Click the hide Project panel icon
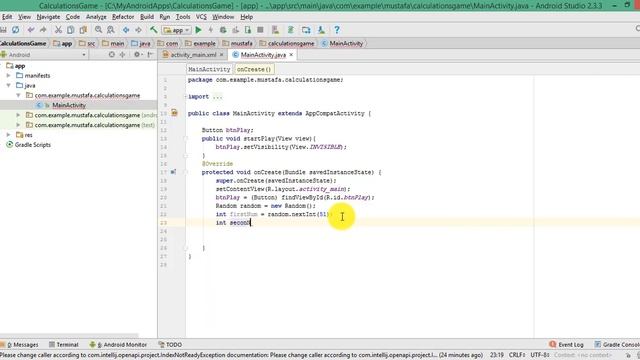The height and width of the screenshot is (360, 640). click(150, 54)
